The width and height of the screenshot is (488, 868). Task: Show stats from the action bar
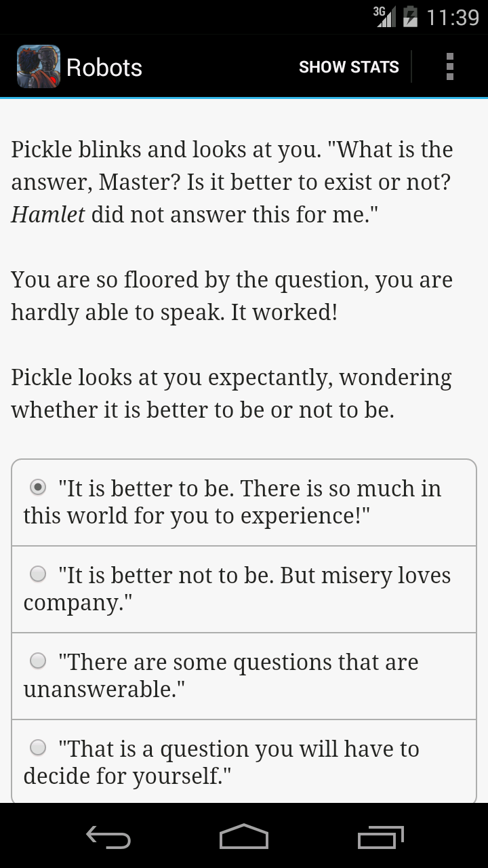point(349,66)
